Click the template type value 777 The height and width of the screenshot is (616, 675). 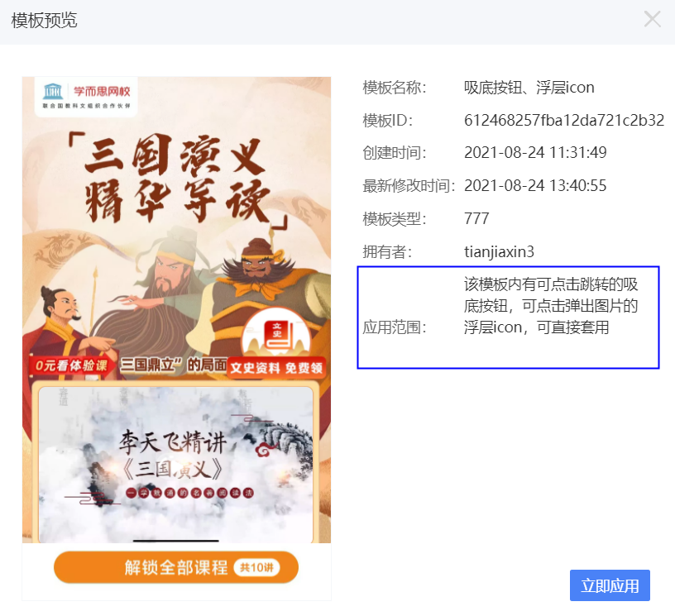coord(476,218)
